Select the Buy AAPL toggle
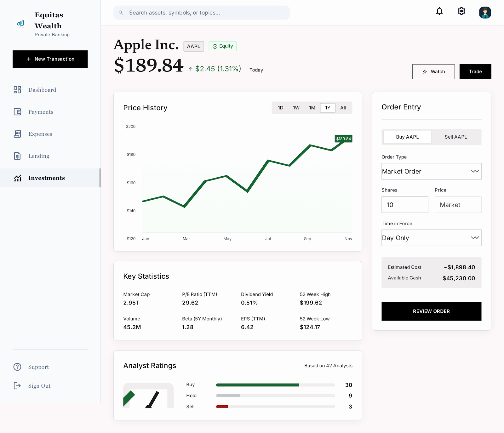This screenshot has height=433, width=504. (x=407, y=137)
